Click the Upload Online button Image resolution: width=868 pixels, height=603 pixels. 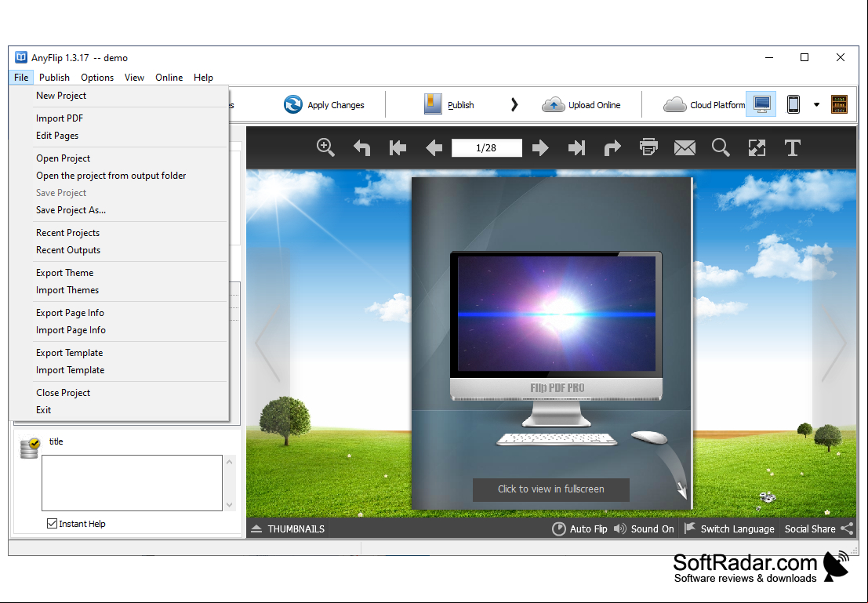(581, 104)
